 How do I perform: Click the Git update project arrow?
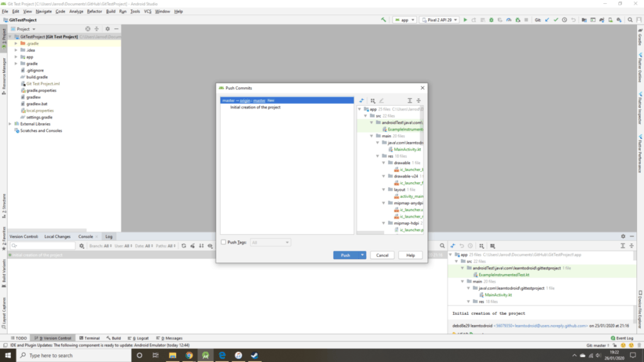(x=547, y=20)
